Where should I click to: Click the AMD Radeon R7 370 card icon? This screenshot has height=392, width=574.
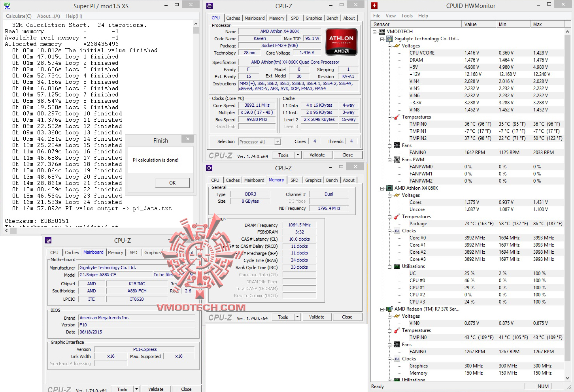tap(389, 309)
